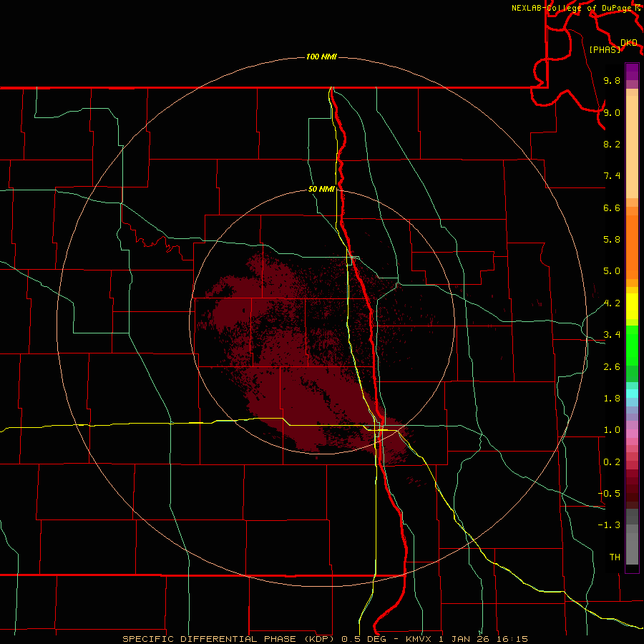Pick the bright yellow color bar segment

[x=632, y=306]
